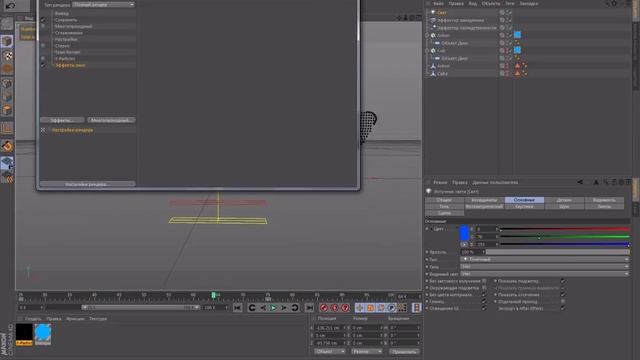Image resolution: width=640 pixels, height=360 pixels.
Task: Open Теги menu in object manager
Action: pos(510,4)
